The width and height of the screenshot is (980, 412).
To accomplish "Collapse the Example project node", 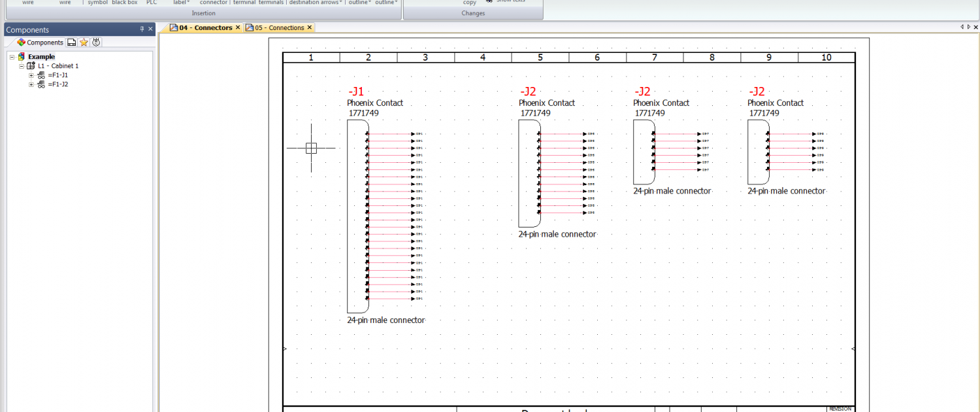I will [x=12, y=57].
